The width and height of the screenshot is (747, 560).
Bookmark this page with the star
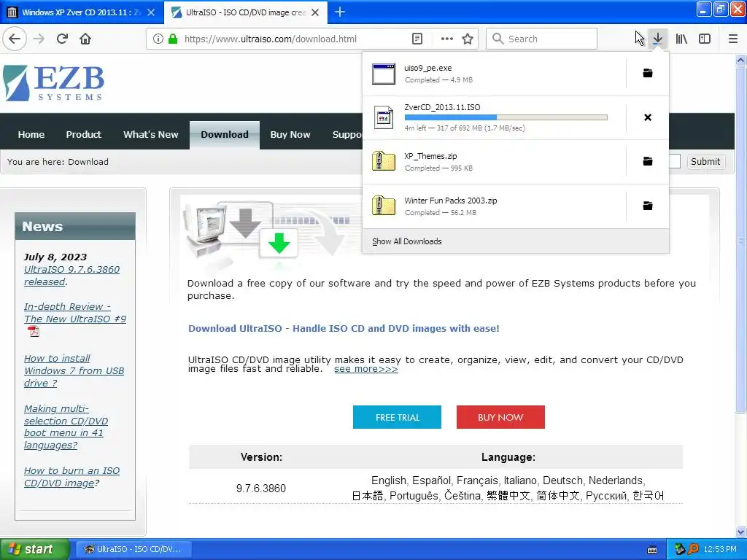(x=468, y=39)
